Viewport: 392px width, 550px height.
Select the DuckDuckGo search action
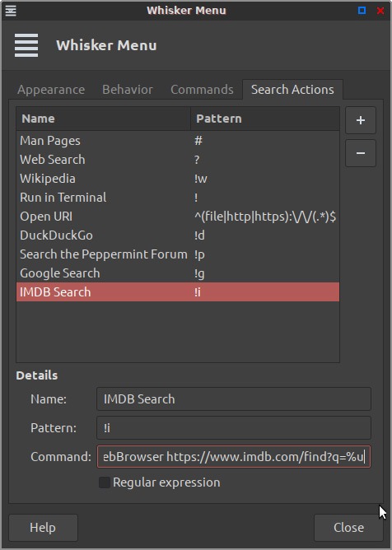178,235
